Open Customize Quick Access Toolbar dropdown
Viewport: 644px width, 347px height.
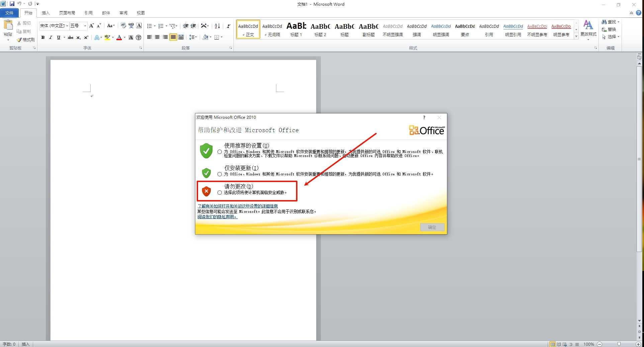point(37,4)
